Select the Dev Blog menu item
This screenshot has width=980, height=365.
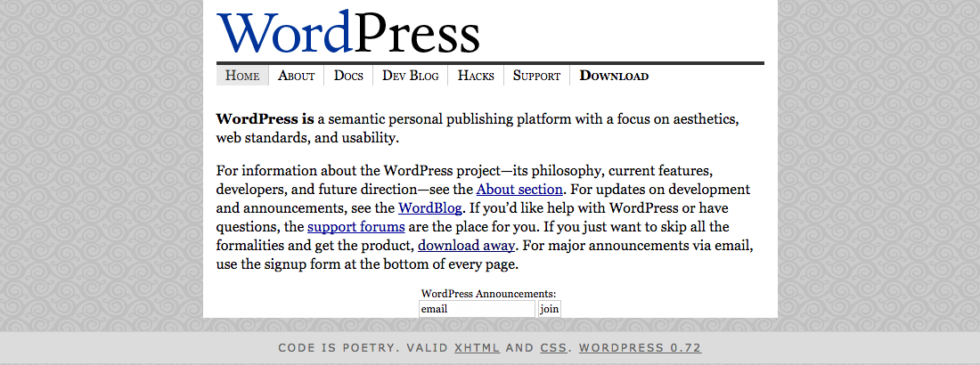pos(411,76)
